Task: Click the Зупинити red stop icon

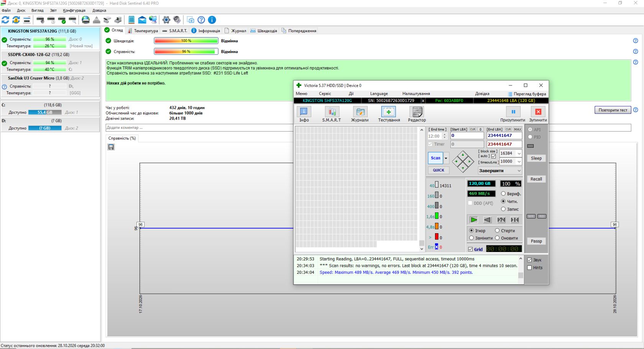Action: pos(538,112)
